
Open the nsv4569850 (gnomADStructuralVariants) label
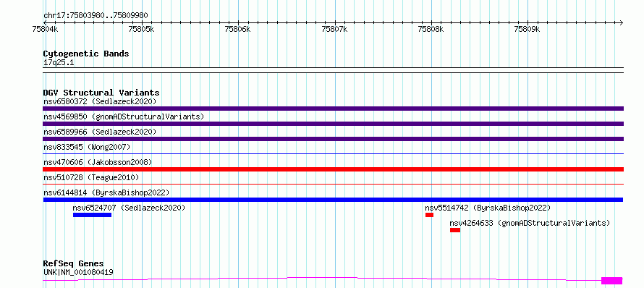click(124, 117)
